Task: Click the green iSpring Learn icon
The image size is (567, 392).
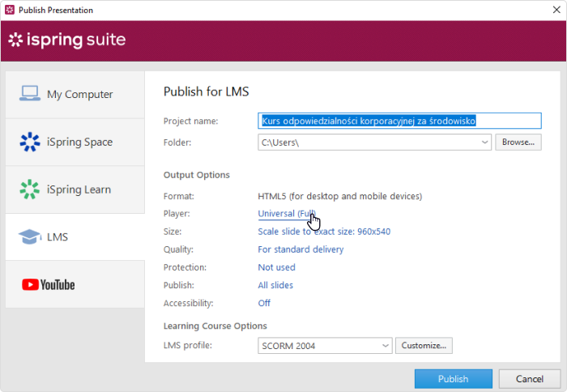Action: coord(30,190)
